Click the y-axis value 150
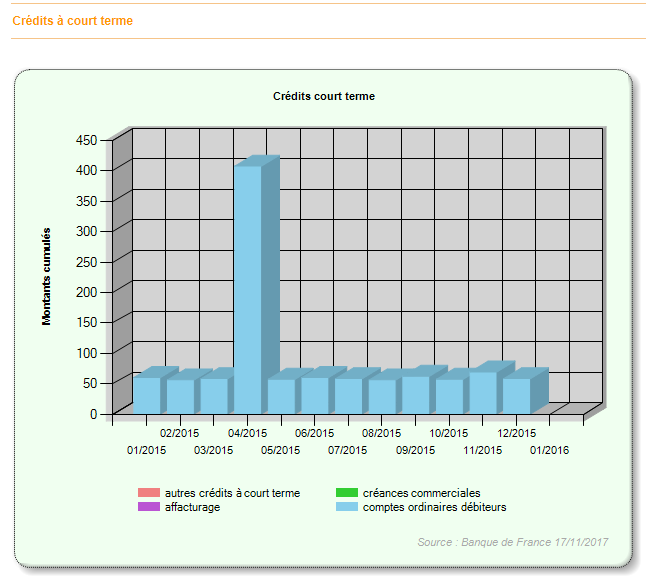Viewport: 649px width, 578px height. (86, 322)
